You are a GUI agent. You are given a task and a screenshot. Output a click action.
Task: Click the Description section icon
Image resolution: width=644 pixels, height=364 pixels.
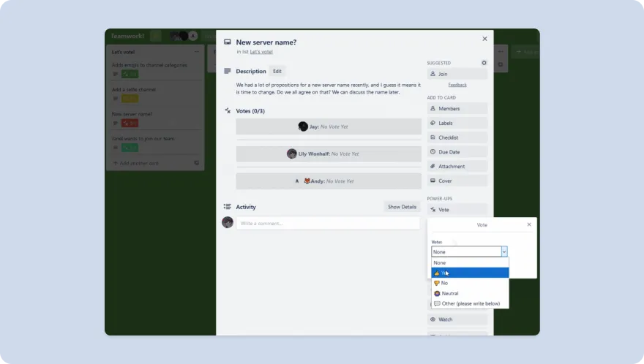228,72
